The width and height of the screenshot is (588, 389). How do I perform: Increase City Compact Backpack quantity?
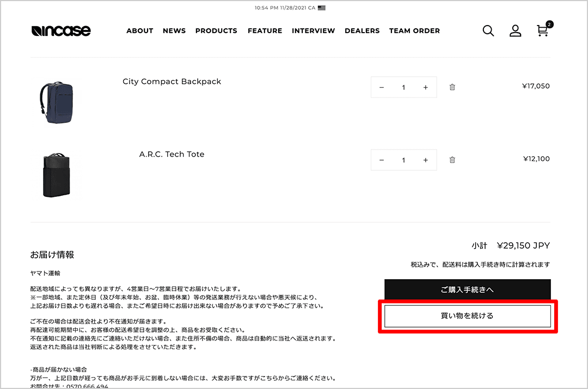425,88
